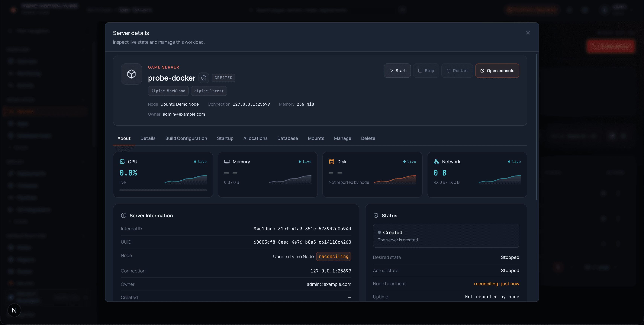Open the Manage tab
Screen dimensions: 644x325
click(343, 138)
